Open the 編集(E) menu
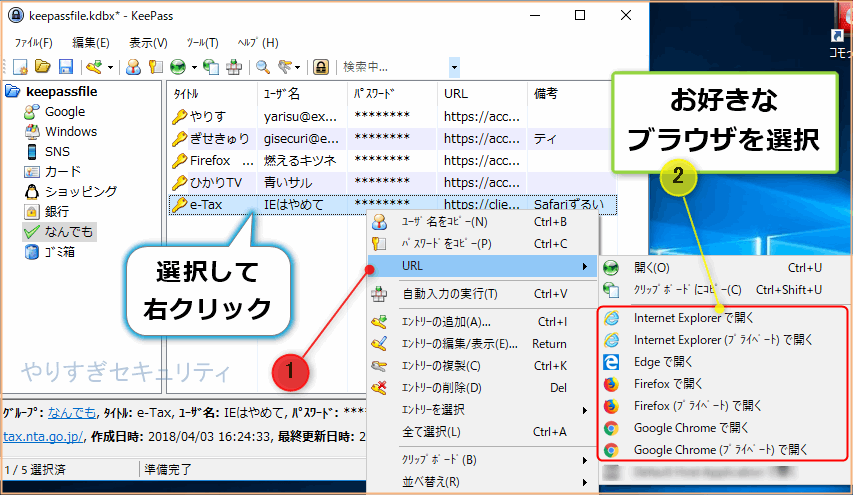 point(91,42)
